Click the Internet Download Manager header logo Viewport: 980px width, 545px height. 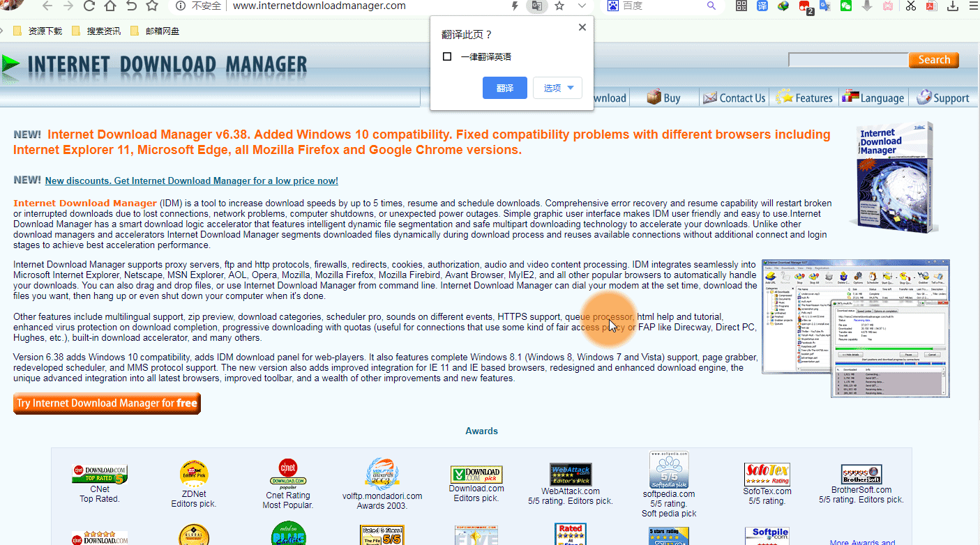click(154, 65)
